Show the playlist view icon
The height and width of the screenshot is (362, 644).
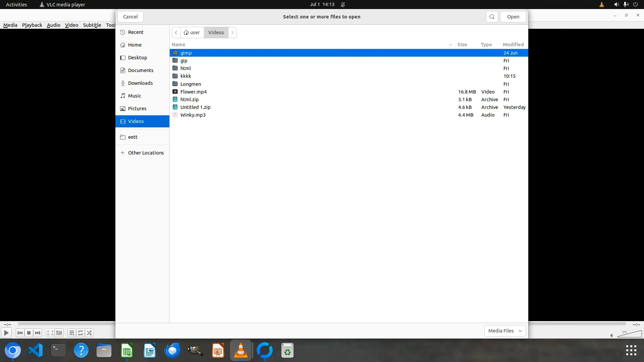(x=71, y=333)
